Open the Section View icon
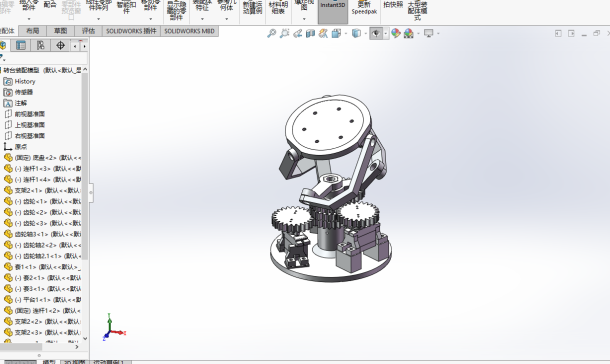 (310, 33)
